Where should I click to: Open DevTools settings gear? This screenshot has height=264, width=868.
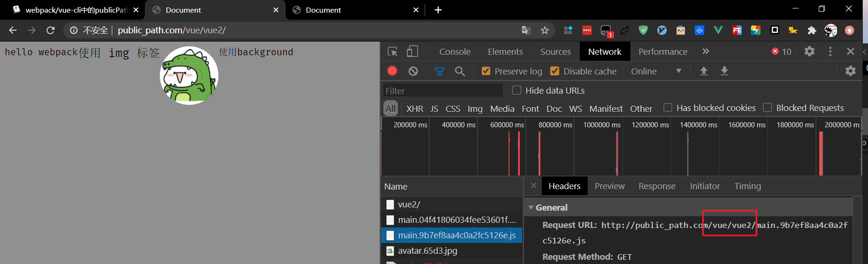point(809,51)
